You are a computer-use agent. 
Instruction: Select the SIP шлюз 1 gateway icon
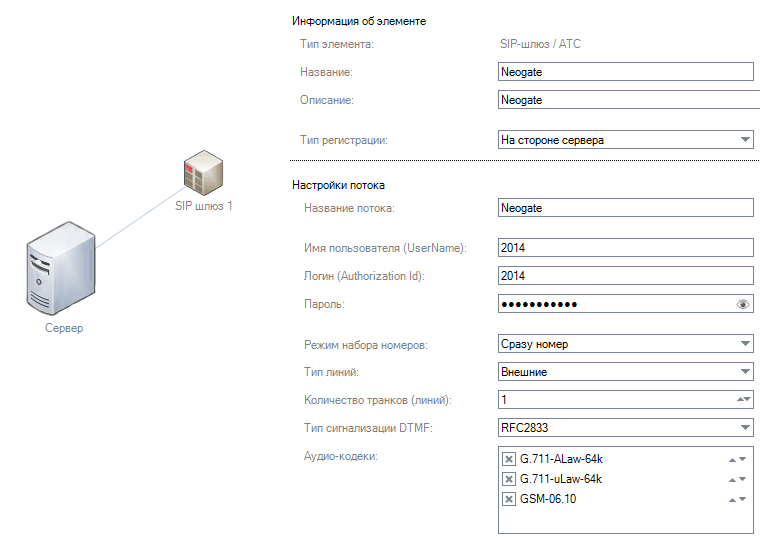pyautogui.click(x=203, y=173)
